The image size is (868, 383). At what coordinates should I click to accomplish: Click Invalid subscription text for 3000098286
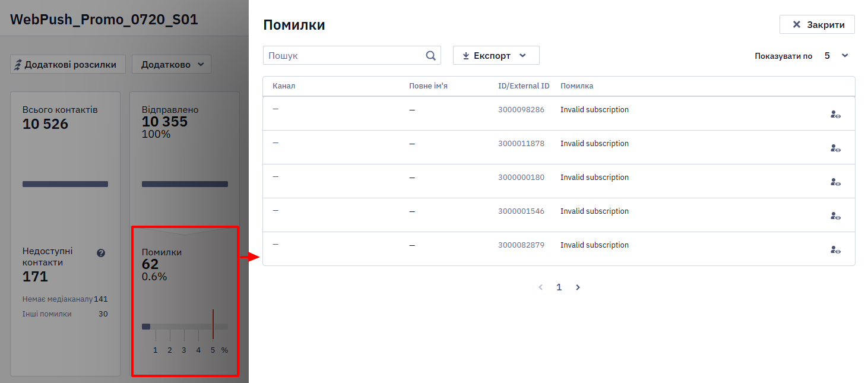(x=594, y=110)
